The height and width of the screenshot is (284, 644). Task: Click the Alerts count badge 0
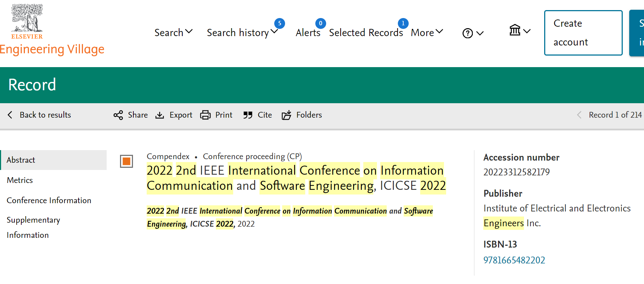tap(320, 23)
